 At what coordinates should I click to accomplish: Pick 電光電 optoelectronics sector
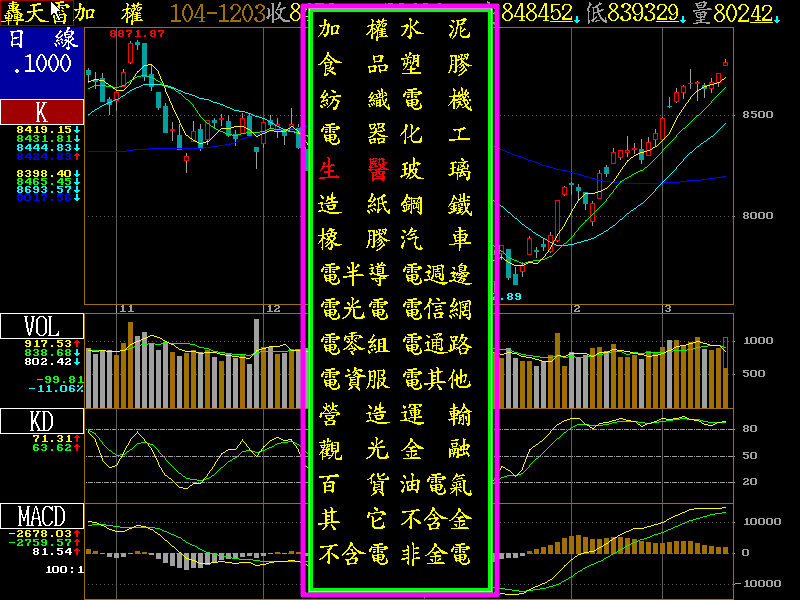click(354, 309)
